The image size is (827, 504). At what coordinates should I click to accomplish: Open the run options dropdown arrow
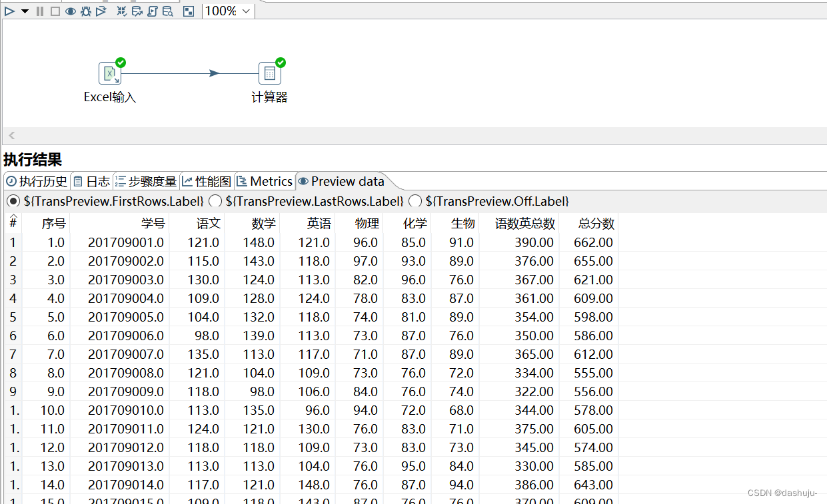(x=25, y=11)
